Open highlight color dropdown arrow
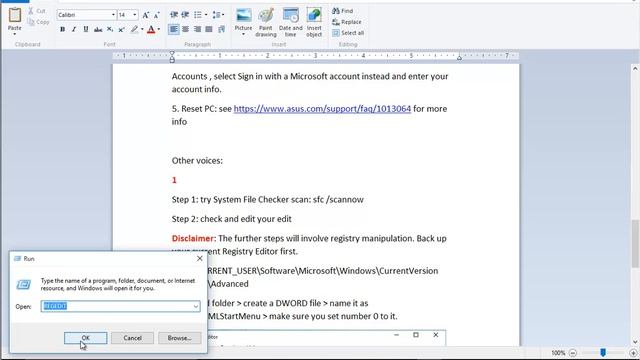 tap(142, 29)
